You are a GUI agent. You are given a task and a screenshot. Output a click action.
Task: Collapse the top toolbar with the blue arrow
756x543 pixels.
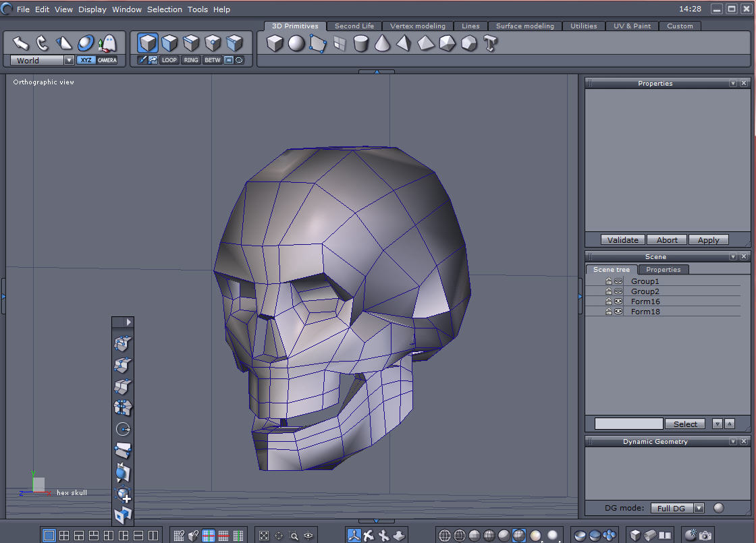tap(377, 72)
